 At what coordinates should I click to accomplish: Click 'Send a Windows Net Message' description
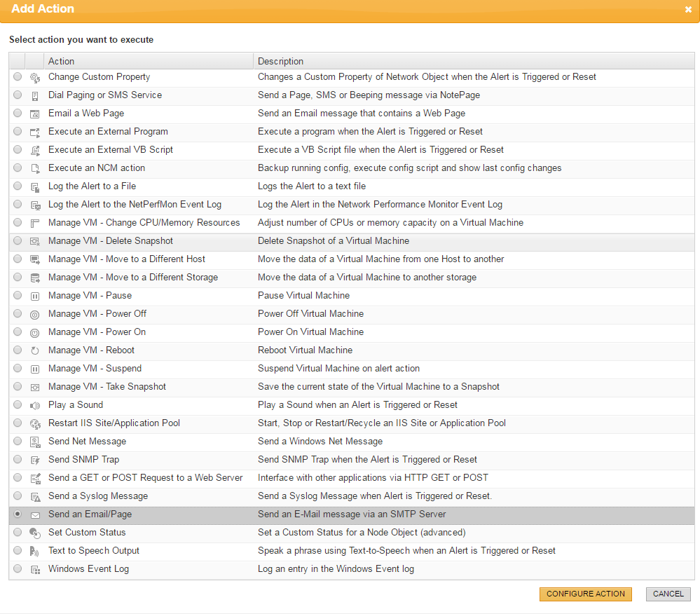pos(320,441)
